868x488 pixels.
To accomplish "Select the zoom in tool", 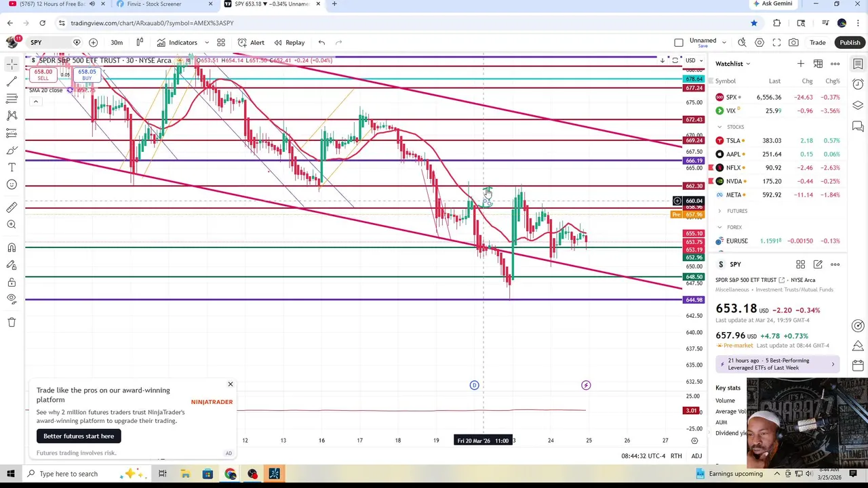I will point(12,224).
